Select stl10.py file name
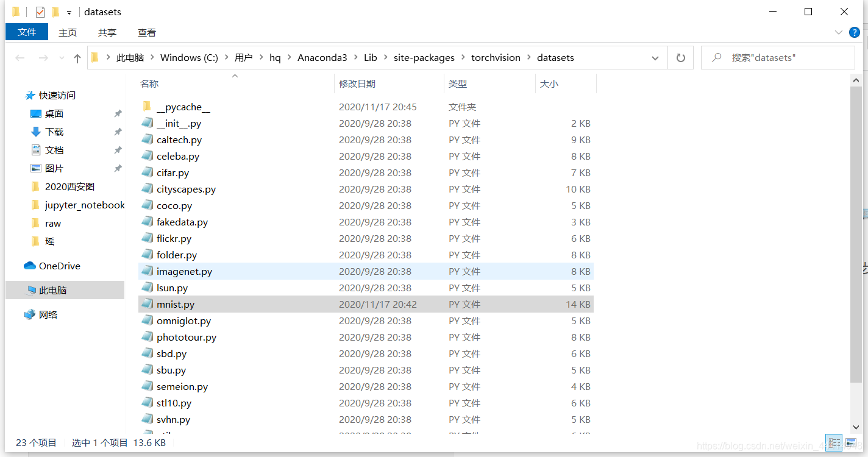Image resolution: width=868 pixels, height=457 pixels. 174,403
